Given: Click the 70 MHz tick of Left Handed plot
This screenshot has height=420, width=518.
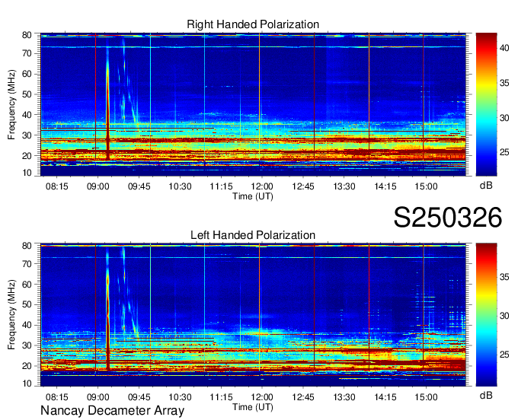Looking at the screenshot, I should coord(27,264).
